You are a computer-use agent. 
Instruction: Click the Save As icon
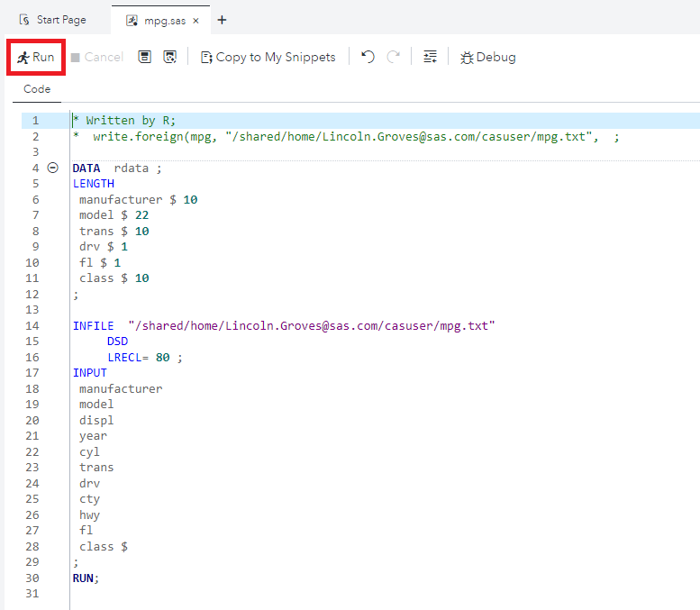click(169, 57)
